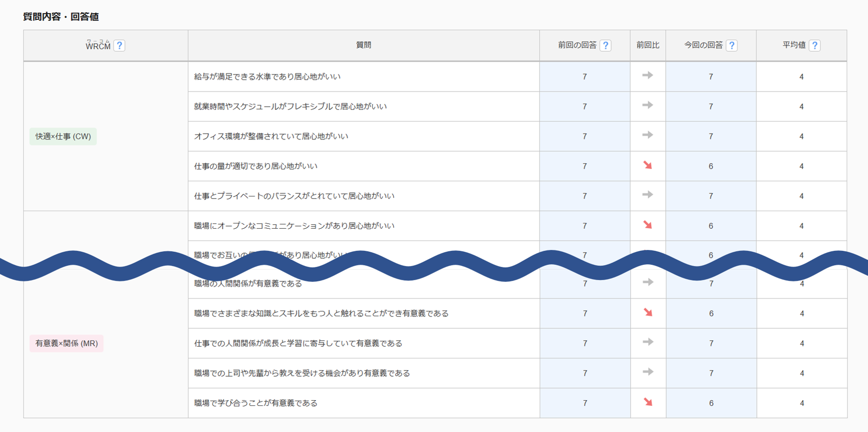The width and height of the screenshot is (868, 432).
Task: Click 今回の回答 value for 仕事の量が適切 row
Action: 711,166
